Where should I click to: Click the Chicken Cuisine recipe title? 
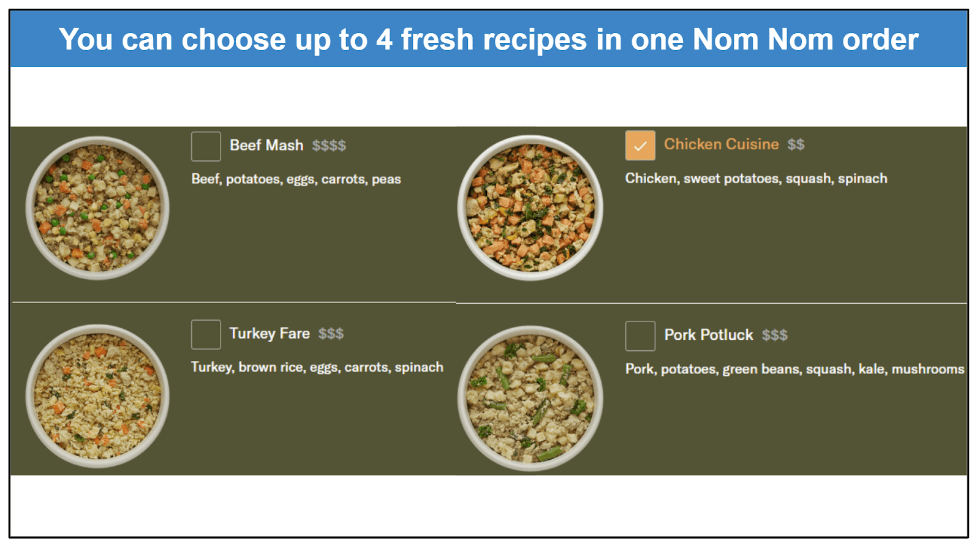(722, 144)
